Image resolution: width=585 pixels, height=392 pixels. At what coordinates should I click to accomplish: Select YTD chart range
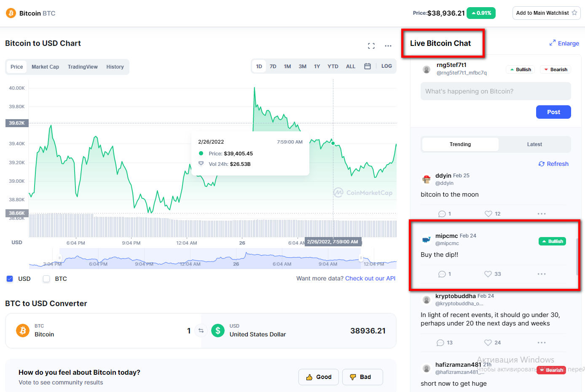[x=333, y=66]
